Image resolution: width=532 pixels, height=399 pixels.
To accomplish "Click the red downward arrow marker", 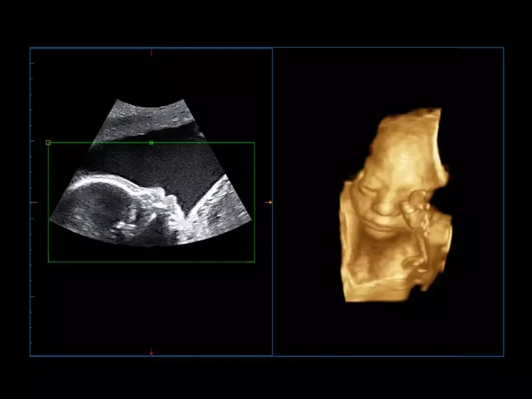I will click(152, 352).
